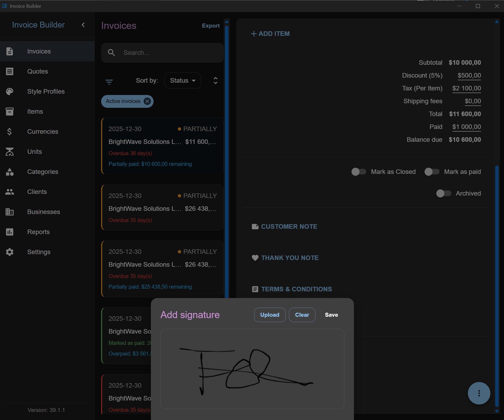Focus the invoice Search field
Screen dimensions: 504x420
pyautogui.click(x=162, y=53)
